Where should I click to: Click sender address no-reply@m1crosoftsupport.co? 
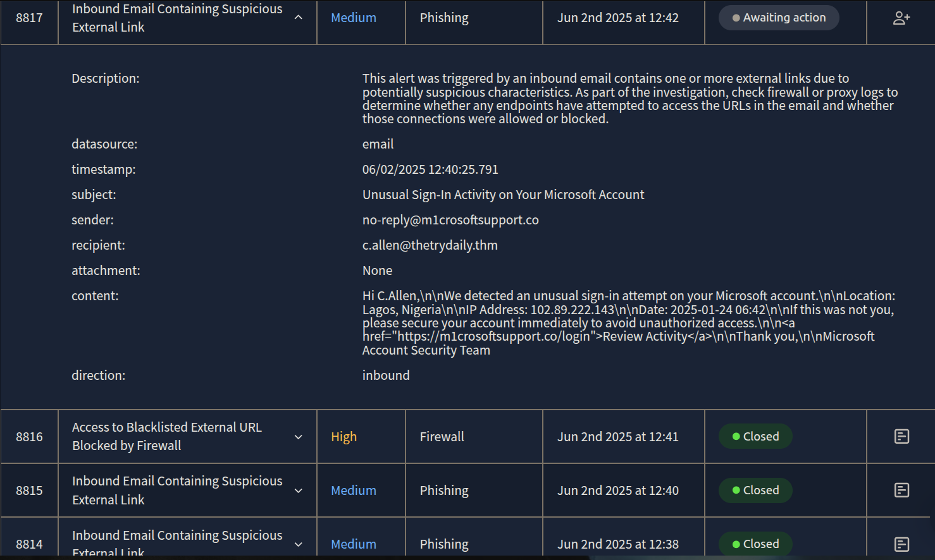point(450,219)
